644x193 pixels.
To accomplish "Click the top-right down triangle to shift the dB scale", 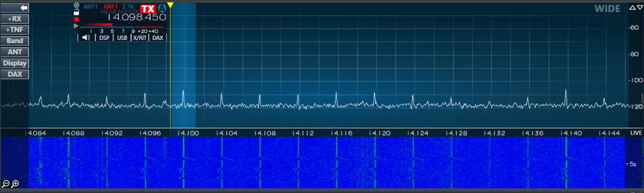I will coord(640,8).
